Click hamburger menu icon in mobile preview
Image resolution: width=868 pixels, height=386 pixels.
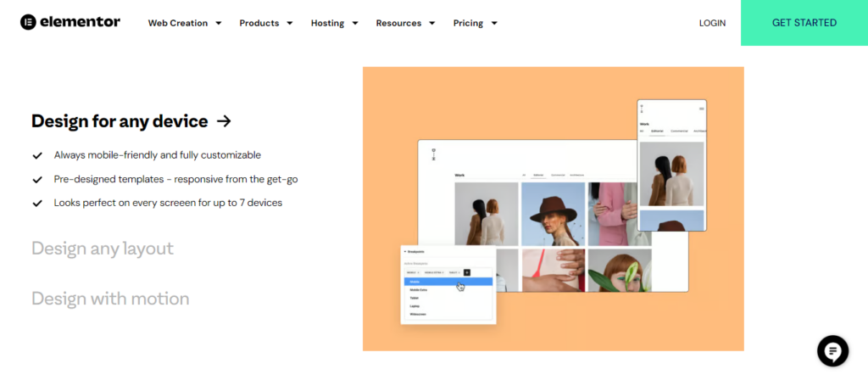click(x=701, y=109)
